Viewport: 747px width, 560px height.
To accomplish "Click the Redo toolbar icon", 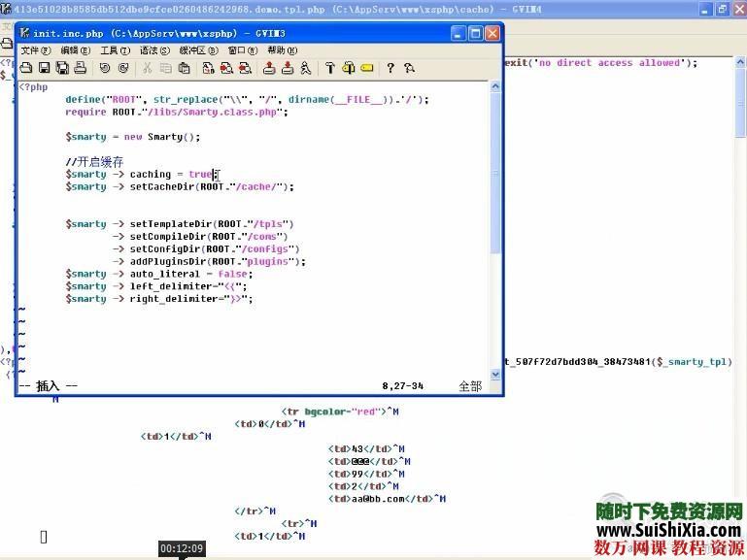I will click(123, 68).
